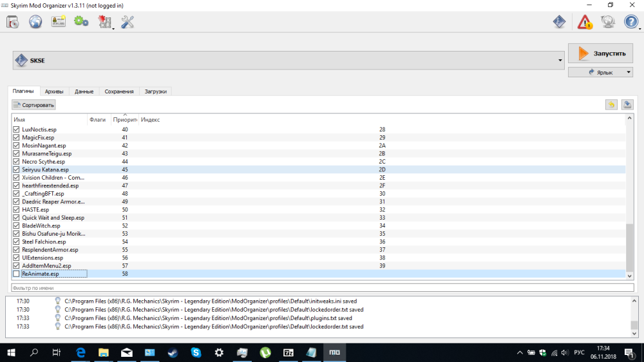Screen dimensions: 644x362
Task: Open uTorrent from the taskbar
Action: click(x=265, y=352)
